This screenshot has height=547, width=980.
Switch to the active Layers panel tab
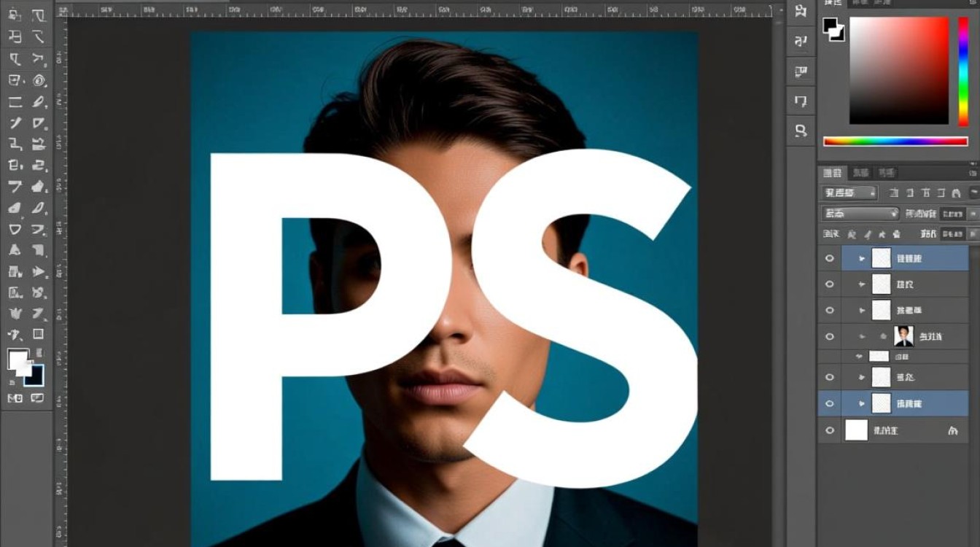coord(832,173)
